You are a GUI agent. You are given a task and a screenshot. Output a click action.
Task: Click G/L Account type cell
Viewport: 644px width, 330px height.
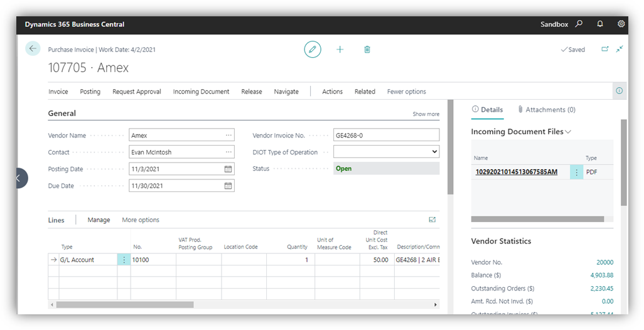tap(88, 260)
